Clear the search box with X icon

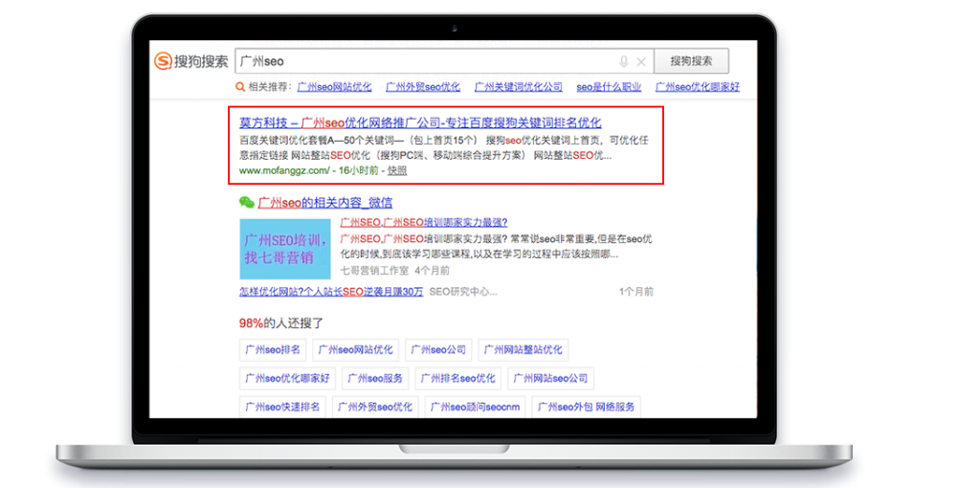640,61
